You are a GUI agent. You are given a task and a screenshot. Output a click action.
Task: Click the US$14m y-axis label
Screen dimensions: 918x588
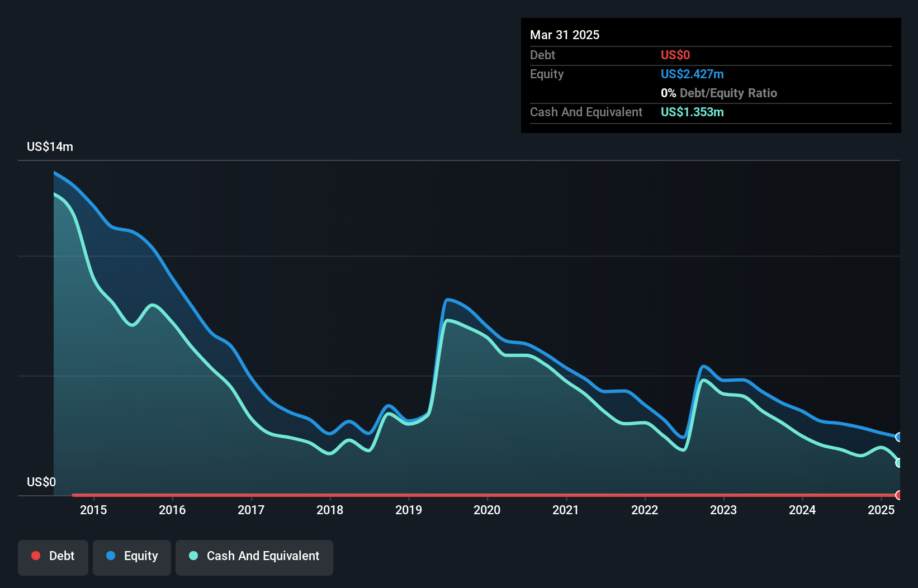[x=50, y=146]
